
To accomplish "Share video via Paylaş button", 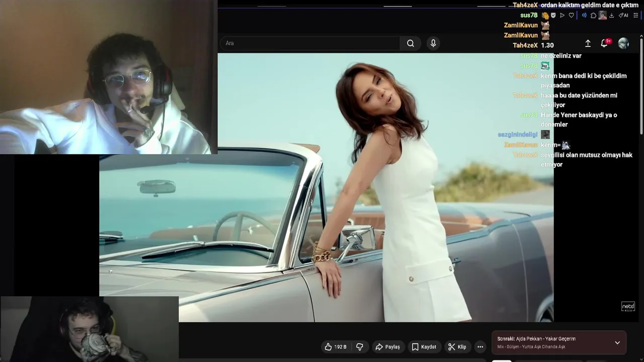I will click(387, 347).
